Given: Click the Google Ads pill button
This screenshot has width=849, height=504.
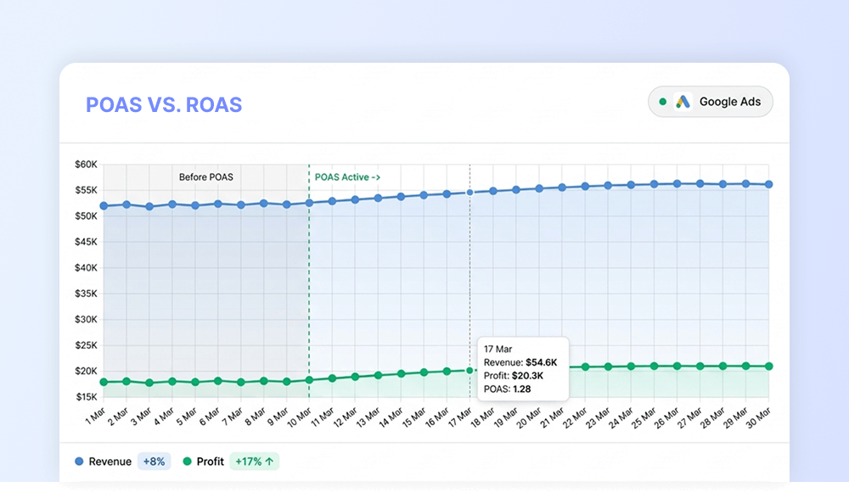Looking at the screenshot, I should [x=711, y=102].
